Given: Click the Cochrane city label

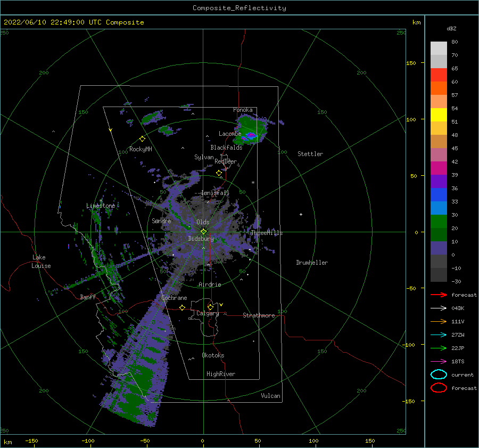Looking at the screenshot, I should (174, 298).
